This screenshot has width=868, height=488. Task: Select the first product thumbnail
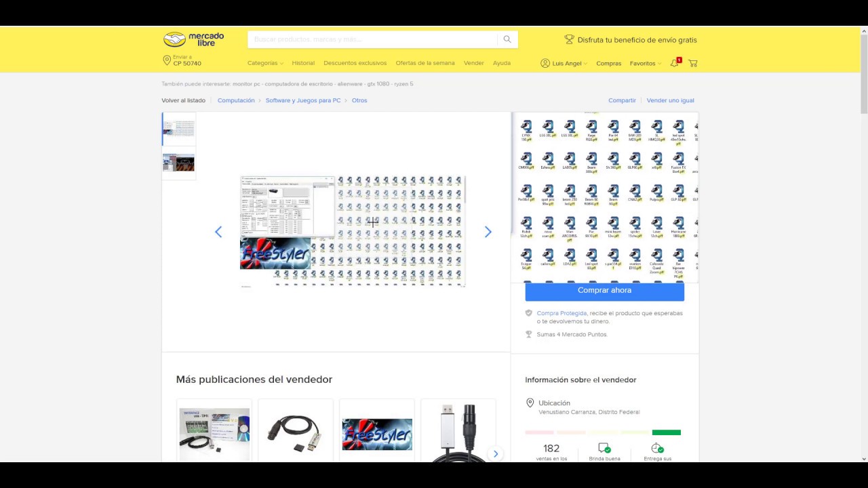click(x=179, y=129)
